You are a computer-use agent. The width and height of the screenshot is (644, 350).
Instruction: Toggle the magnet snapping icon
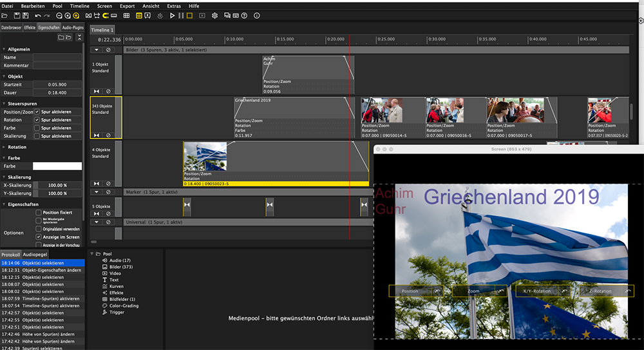point(106,15)
